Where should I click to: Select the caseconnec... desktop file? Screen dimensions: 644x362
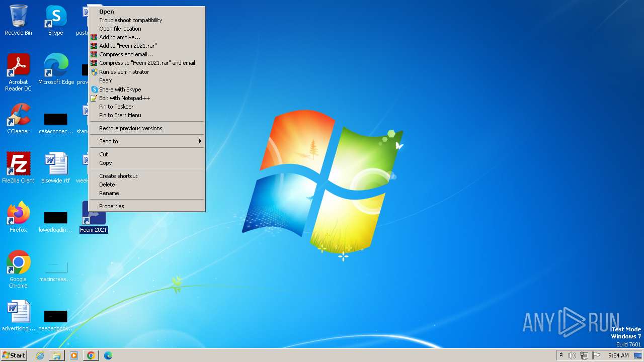pyautogui.click(x=55, y=124)
